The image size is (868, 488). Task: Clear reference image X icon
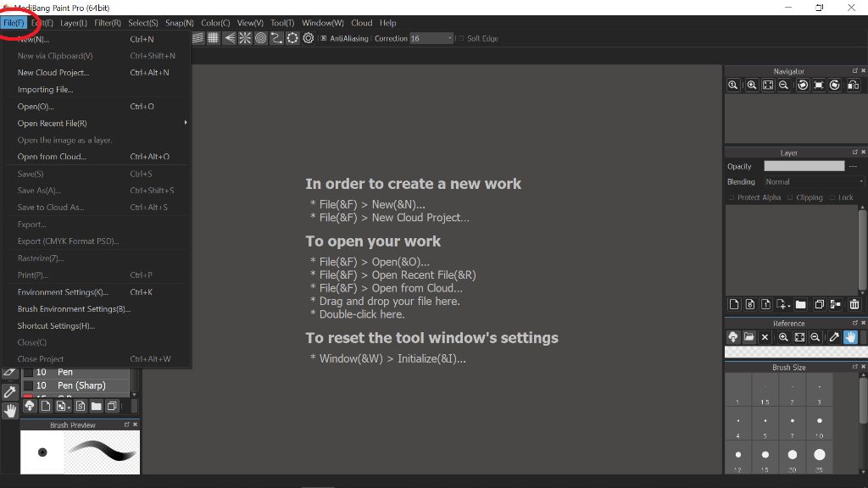click(x=765, y=337)
